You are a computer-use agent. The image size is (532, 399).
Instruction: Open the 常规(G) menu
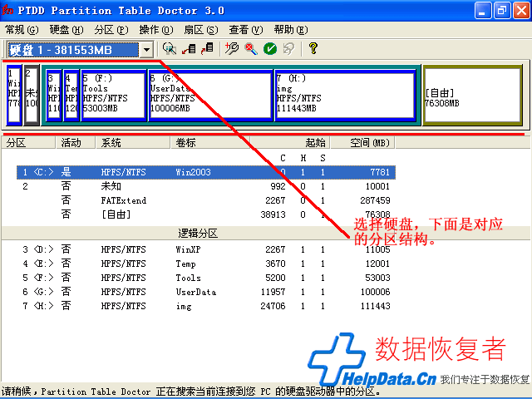tap(22, 30)
